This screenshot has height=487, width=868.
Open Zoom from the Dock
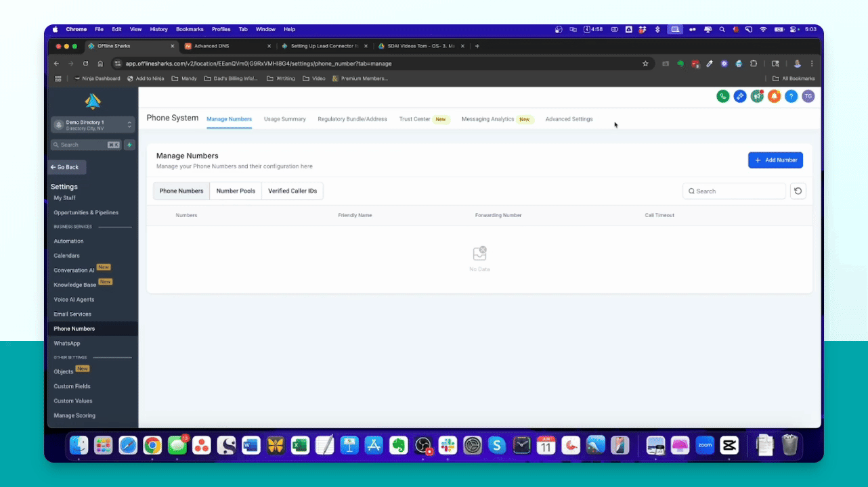click(x=705, y=445)
